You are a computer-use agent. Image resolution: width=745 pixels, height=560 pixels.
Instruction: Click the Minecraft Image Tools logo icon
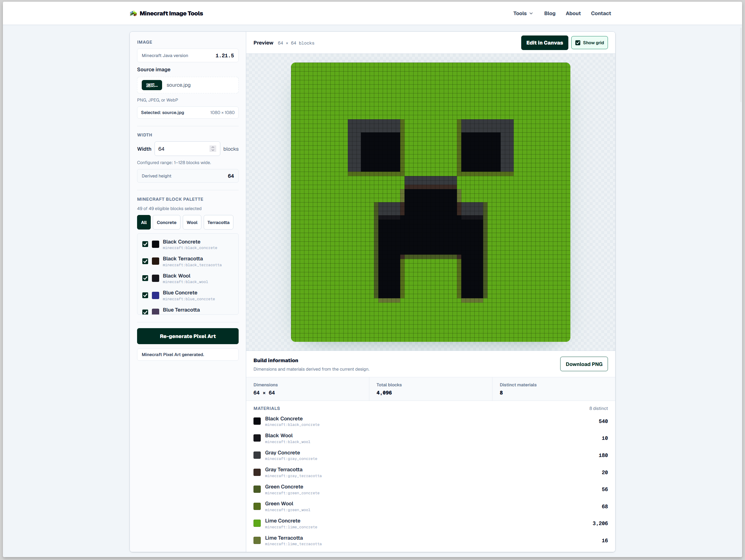pyautogui.click(x=133, y=13)
